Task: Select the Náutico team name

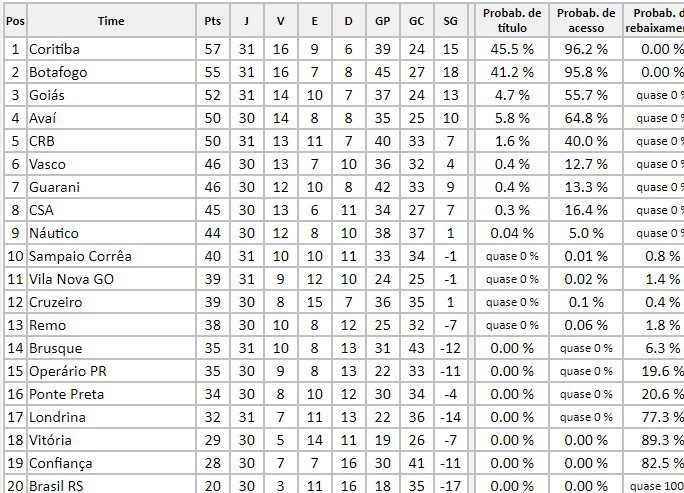Action: click(55, 233)
